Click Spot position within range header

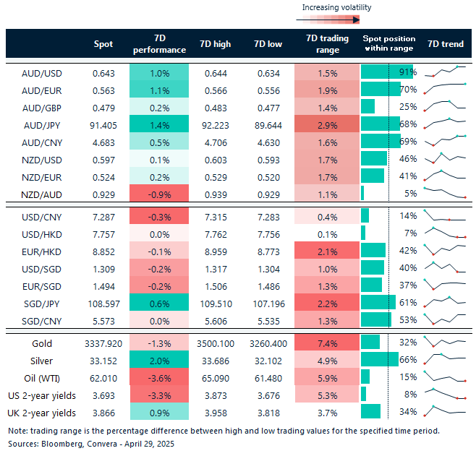pyautogui.click(x=389, y=43)
